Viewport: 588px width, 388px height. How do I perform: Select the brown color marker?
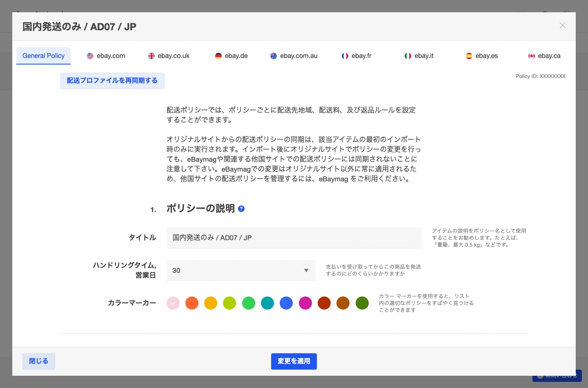(343, 303)
